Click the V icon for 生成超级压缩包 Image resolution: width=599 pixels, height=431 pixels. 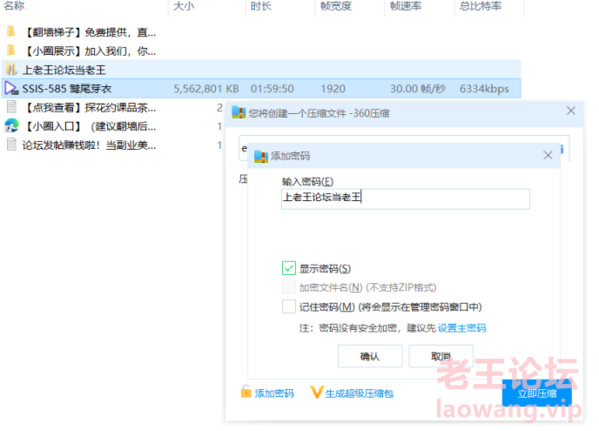coord(316,392)
